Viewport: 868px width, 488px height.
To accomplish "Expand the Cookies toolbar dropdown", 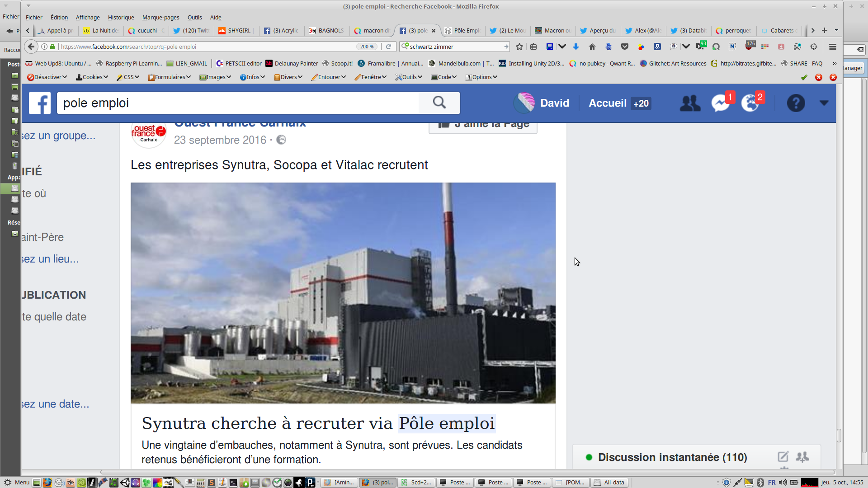I will click(92, 77).
